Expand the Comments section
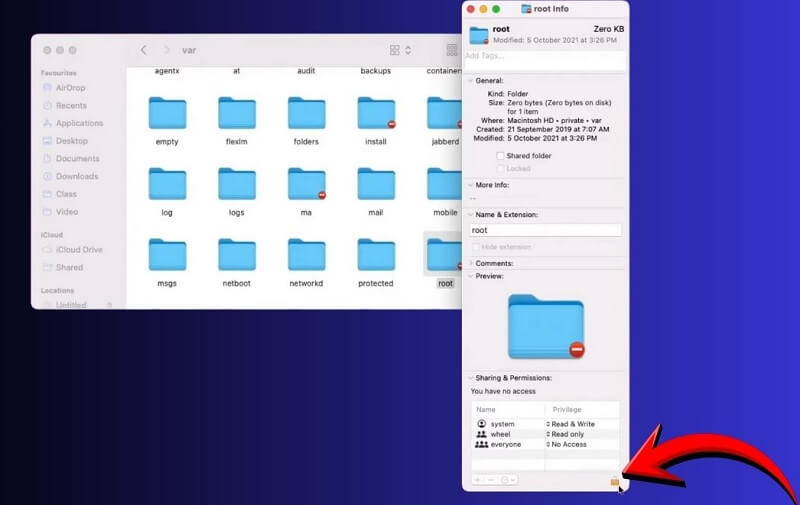This screenshot has width=800, height=505. (470, 263)
